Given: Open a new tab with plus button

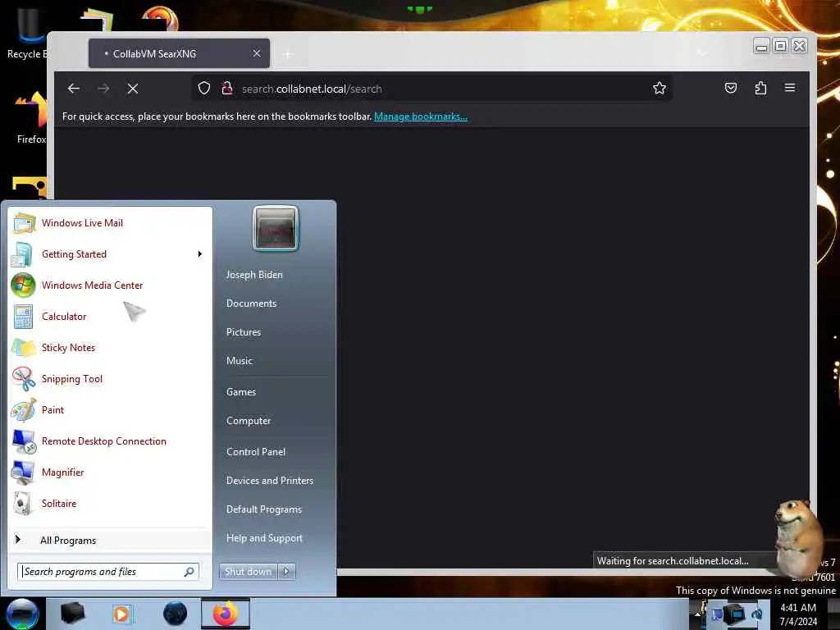Looking at the screenshot, I should coord(288,55).
